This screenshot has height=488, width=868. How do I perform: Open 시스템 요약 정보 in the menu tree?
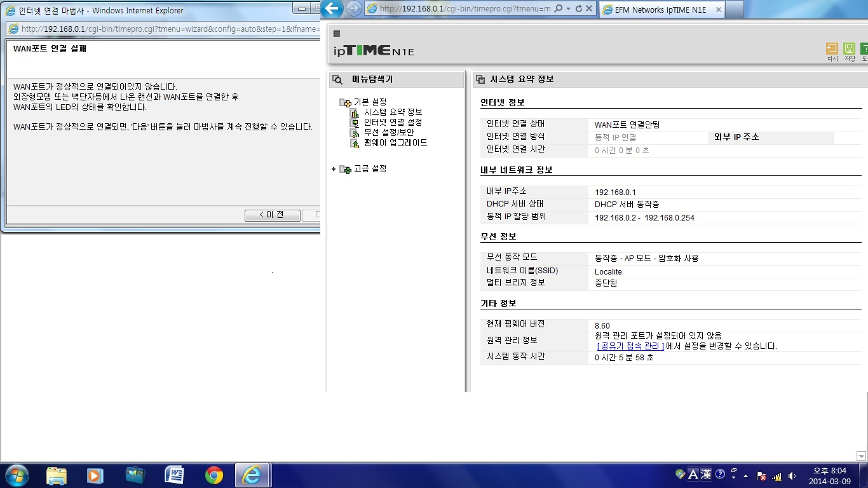[393, 112]
